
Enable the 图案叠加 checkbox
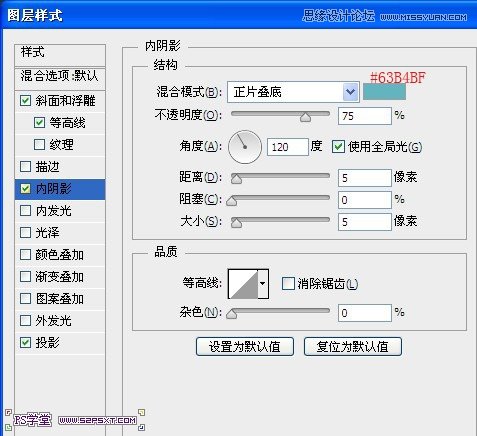(25, 299)
